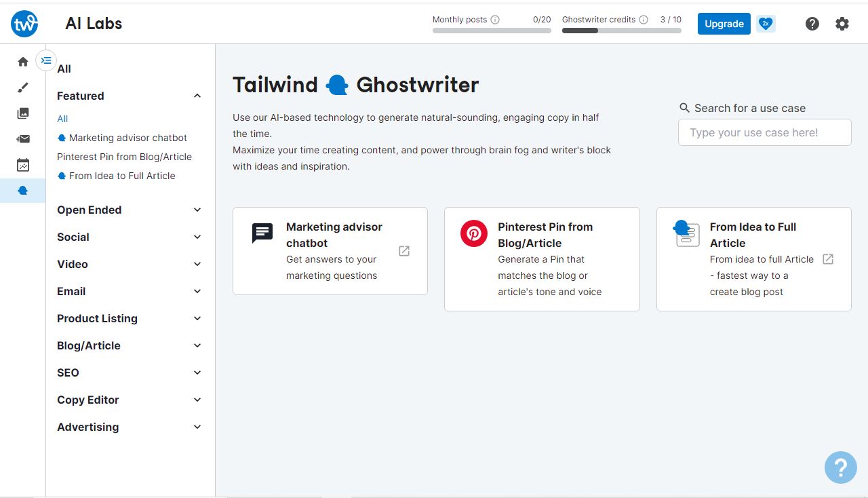Open the help question mark in header
This screenshot has height=498, width=868.
[x=812, y=24]
